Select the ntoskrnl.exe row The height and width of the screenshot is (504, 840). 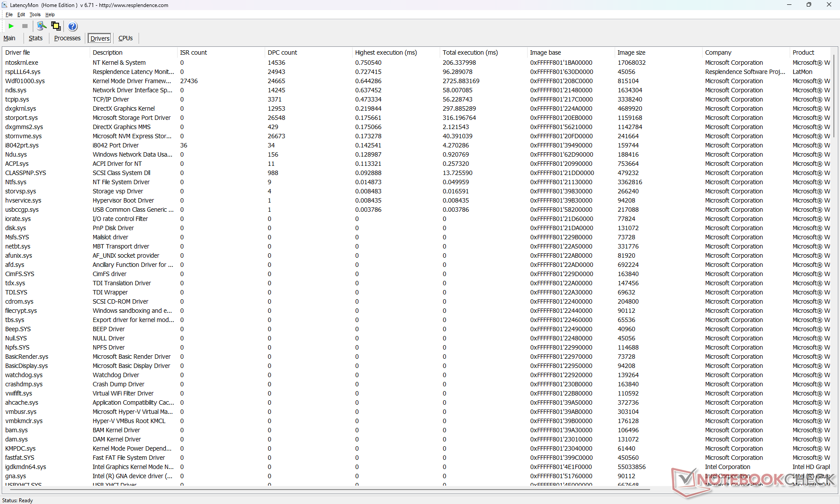tap(21, 63)
